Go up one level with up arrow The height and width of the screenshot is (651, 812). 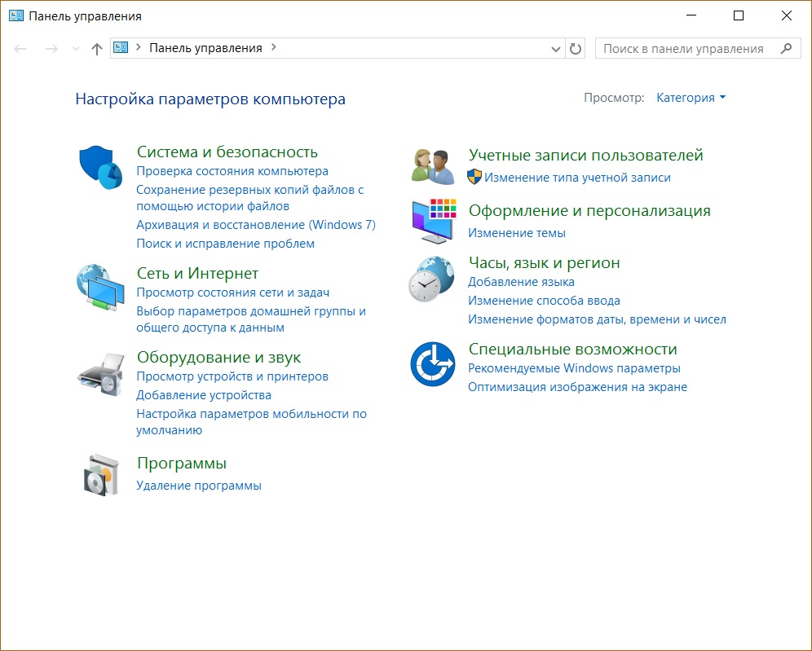pyautogui.click(x=97, y=49)
